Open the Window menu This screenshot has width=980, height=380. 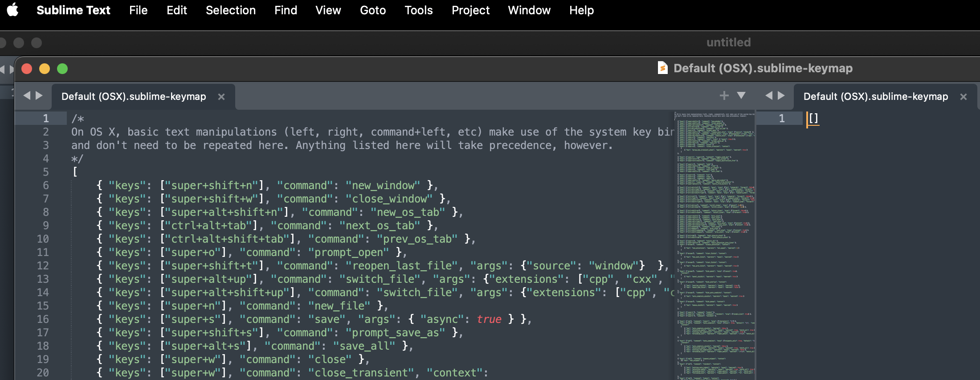[529, 10]
